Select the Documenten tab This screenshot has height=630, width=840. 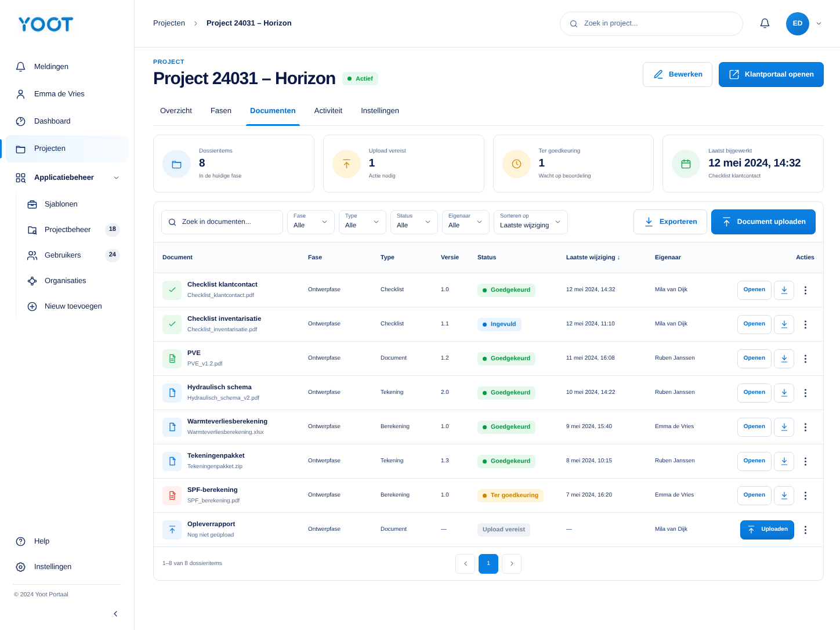coord(273,111)
